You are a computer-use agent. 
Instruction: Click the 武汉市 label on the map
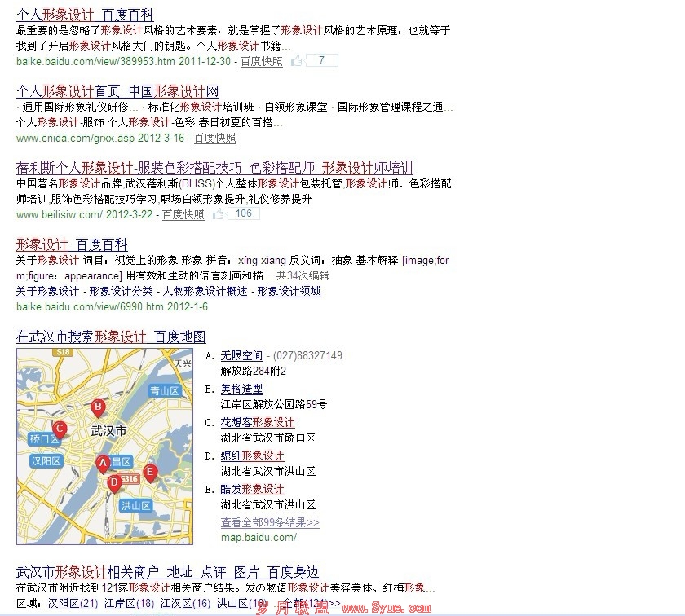108,431
